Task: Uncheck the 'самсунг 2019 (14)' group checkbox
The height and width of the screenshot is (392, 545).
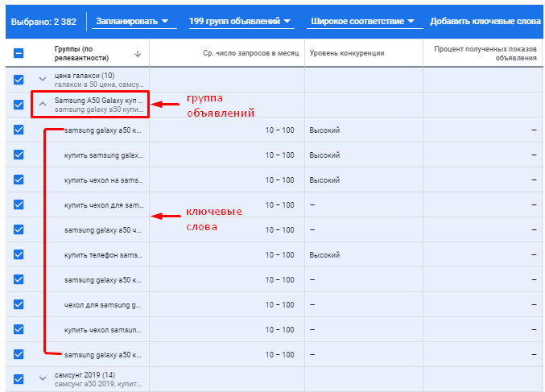Action: (x=19, y=379)
